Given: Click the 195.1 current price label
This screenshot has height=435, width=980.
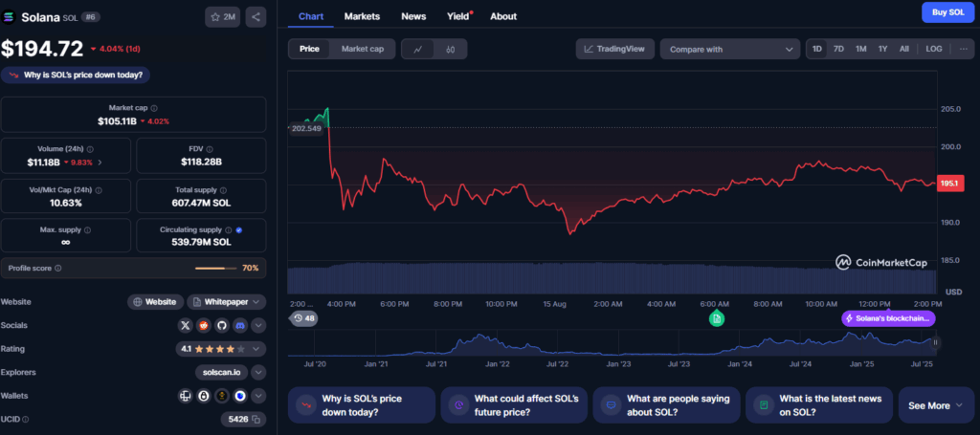Looking at the screenshot, I should tap(950, 184).
